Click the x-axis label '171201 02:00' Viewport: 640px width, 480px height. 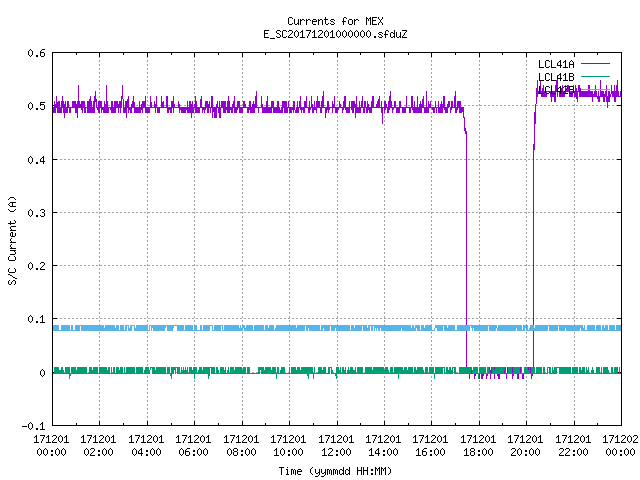tap(98, 446)
